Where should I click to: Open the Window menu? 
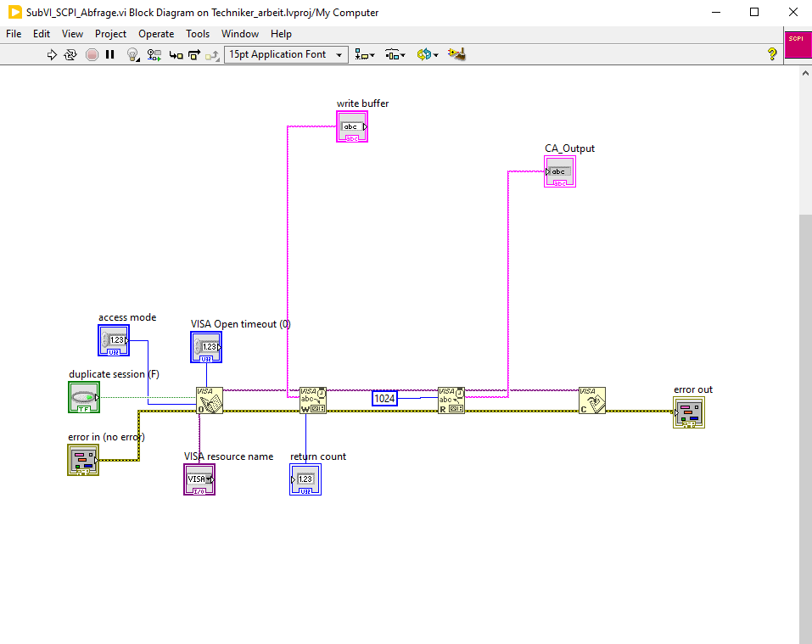[240, 34]
